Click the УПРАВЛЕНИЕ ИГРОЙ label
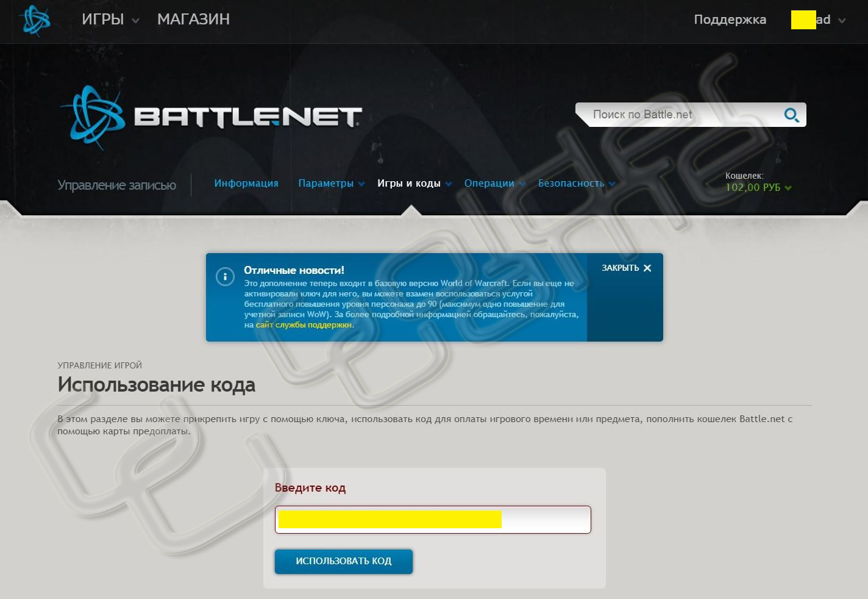The width and height of the screenshot is (868, 599). [x=99, y=365]
